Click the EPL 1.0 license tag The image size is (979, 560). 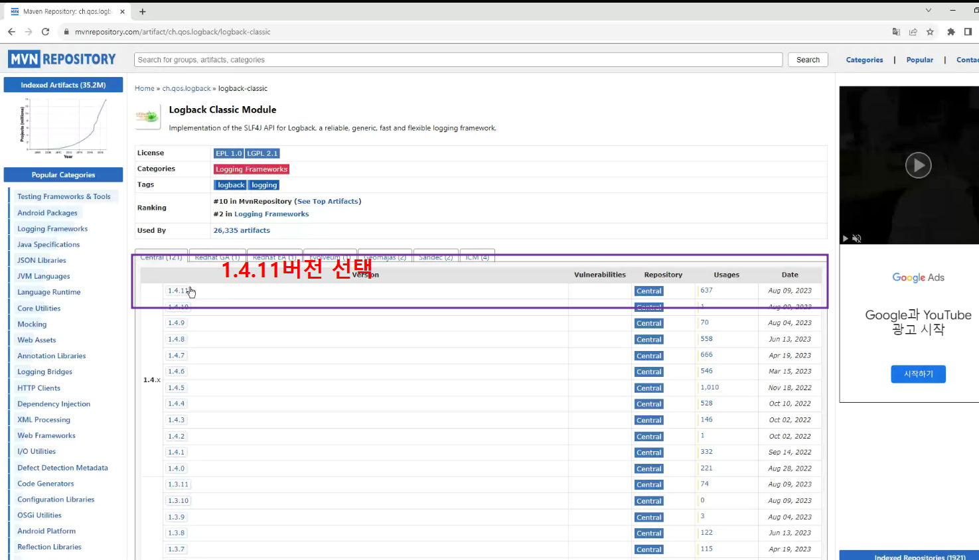tap(228, 153)
